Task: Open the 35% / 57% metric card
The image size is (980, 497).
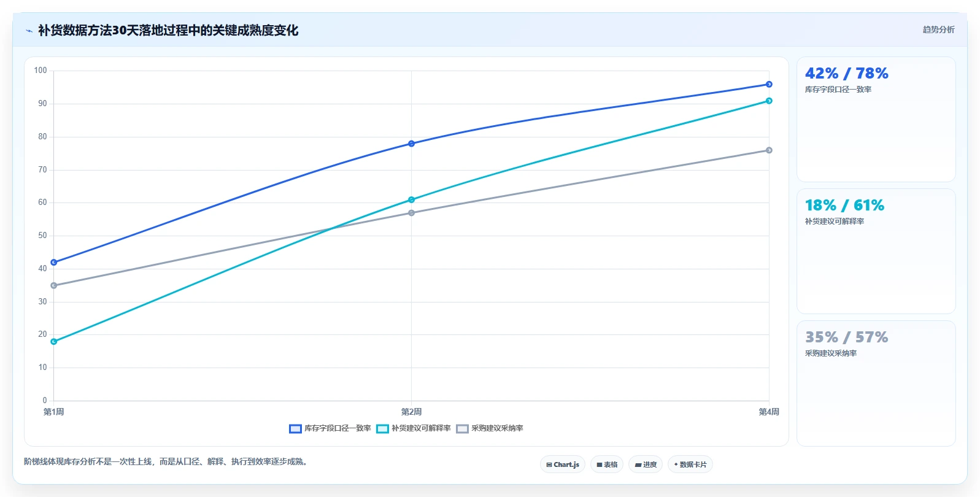Action: click(x=876, y=383)
